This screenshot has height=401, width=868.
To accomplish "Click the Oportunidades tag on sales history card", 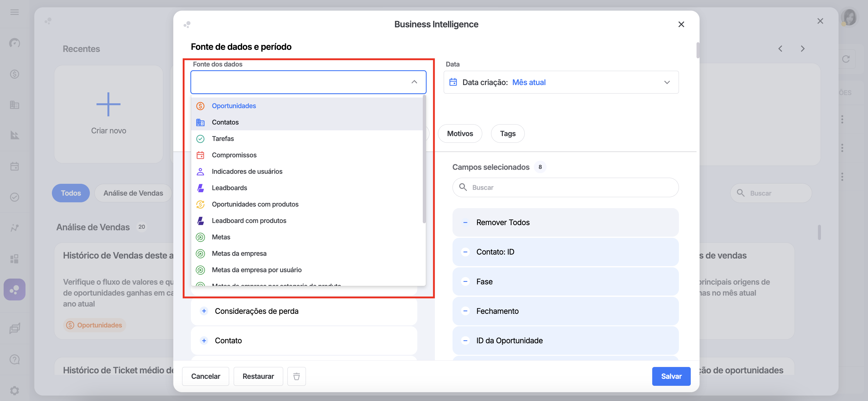I will point(94,325).
